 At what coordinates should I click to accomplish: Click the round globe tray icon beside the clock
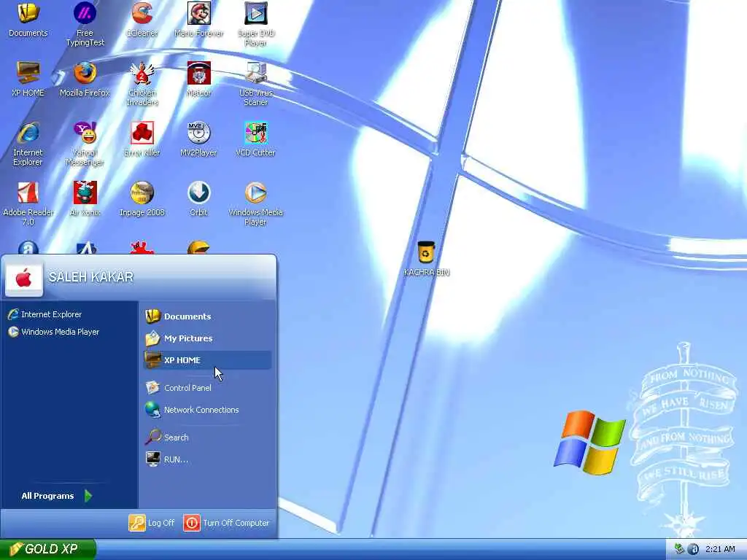tap(694, 549)
